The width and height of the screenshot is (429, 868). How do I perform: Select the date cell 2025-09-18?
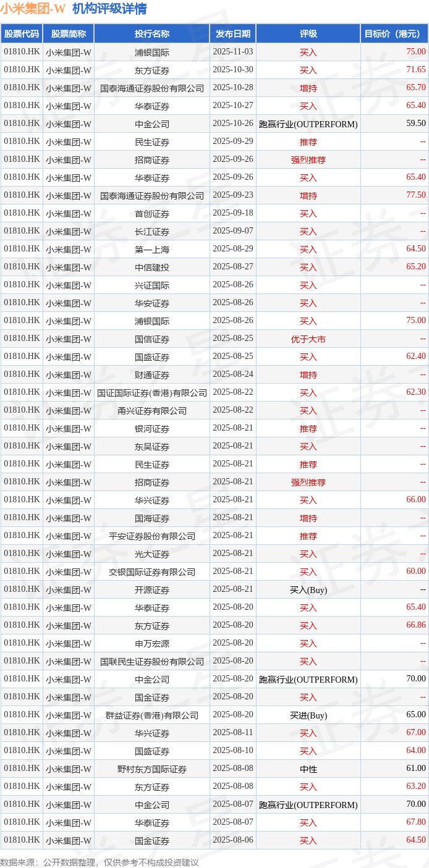point(233,213)
